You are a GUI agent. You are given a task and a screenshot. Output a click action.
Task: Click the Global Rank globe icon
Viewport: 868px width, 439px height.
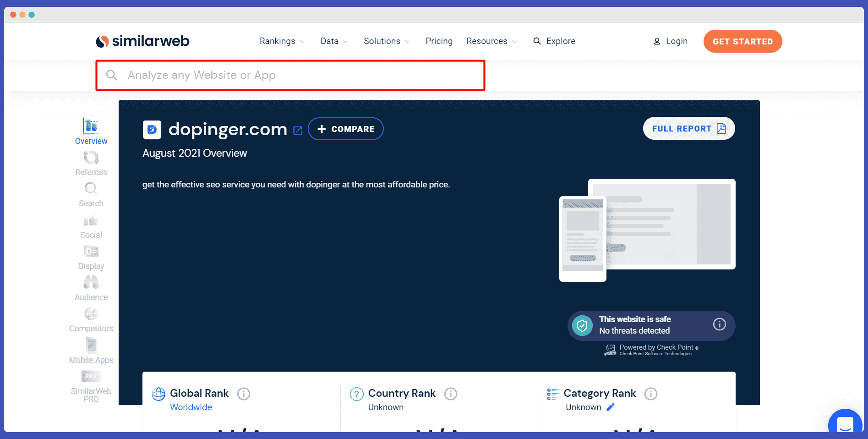[x=158, y=394]
